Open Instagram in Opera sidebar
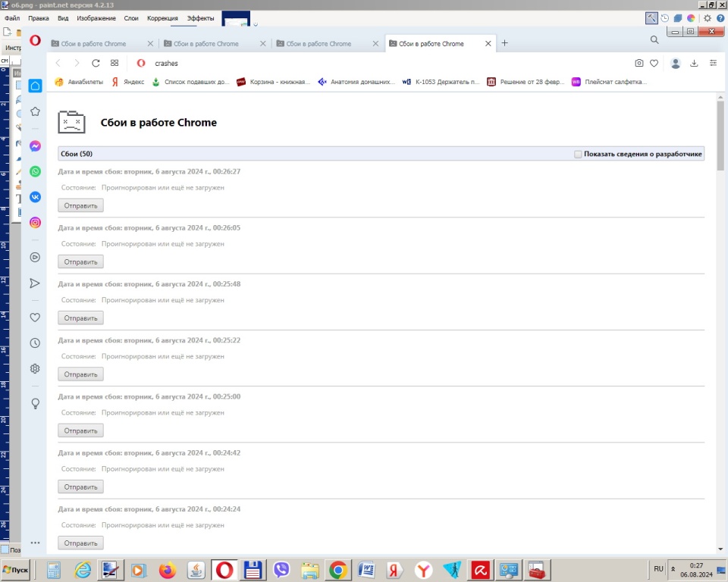This screenshot has height=582, width=728. tap(36, 222)
